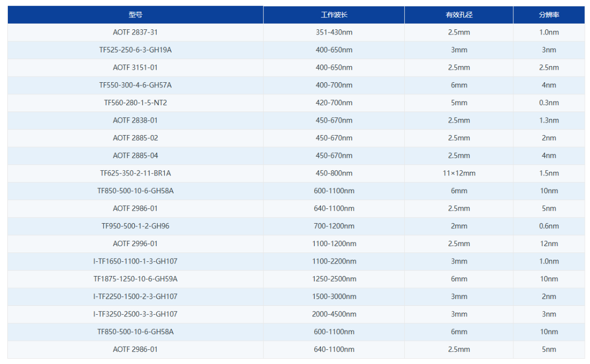Select the 工作波长 column header

pyautogui.click(x=334, y=15)
